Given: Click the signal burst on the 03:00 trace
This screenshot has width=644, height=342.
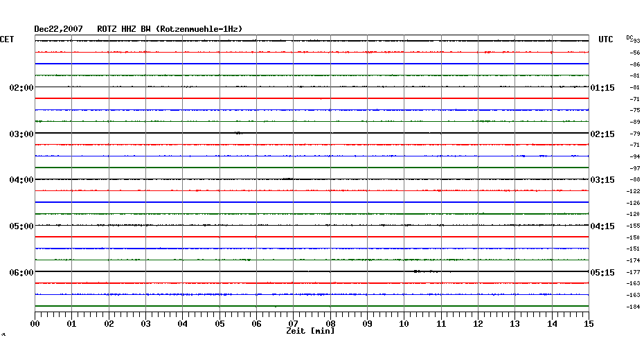Looking at the screenshot, I should (x=238, y=133).
